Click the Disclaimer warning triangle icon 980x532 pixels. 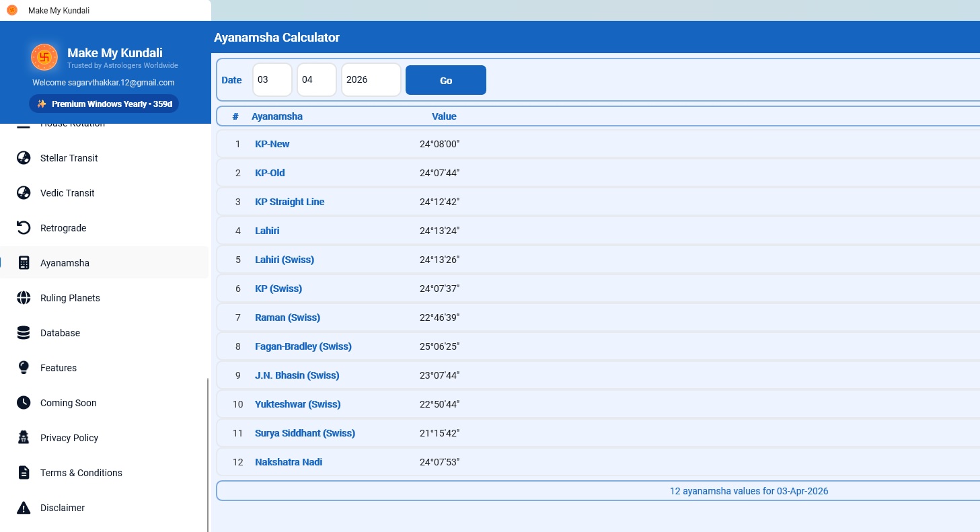point(24,508)
